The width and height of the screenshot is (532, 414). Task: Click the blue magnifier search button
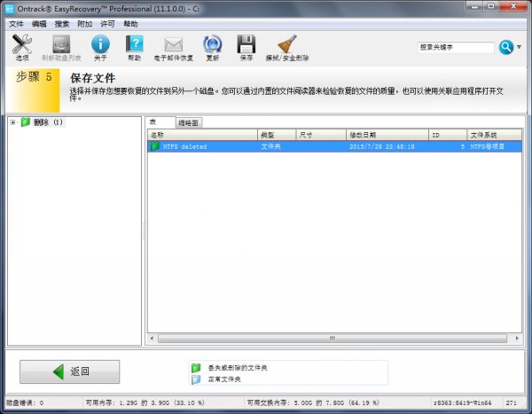pyautogui.click(x=506, y=47)
